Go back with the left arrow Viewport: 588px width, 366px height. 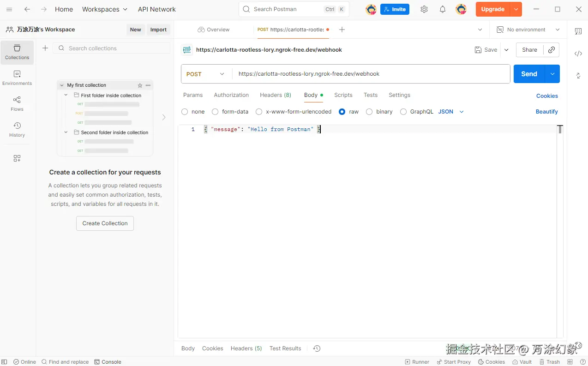click(27, 9)
